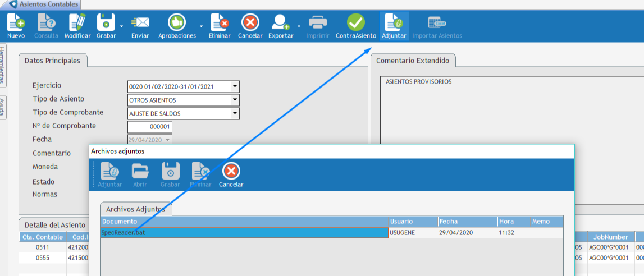644x276 pixels.
Task: Click the Nuevo toolbar icon
Action: (x=16, y=23)
